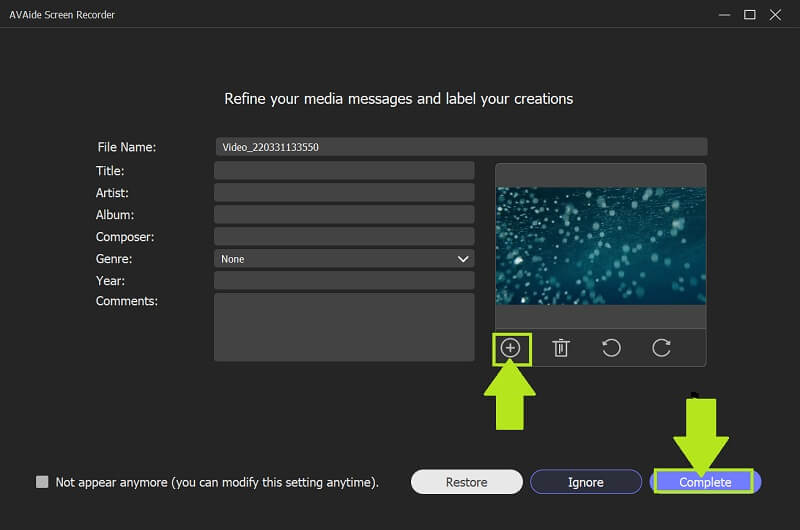Select the File Name input field
This screenshot has height=530, width=800.
click(x=460, y=147)
